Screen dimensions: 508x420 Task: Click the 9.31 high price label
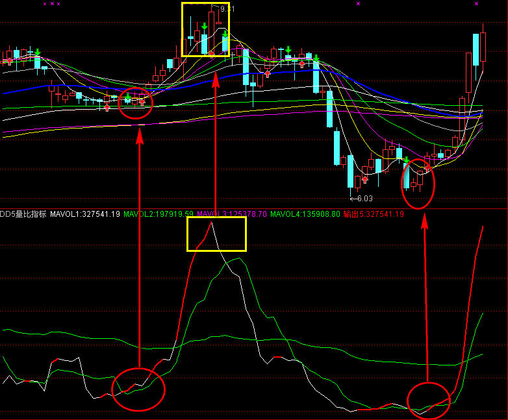227,9
